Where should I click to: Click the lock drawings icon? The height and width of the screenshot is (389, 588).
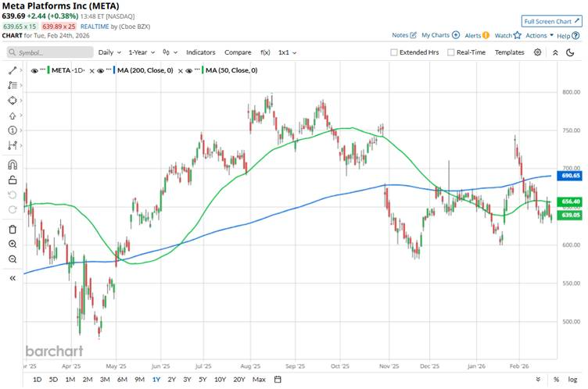click(13, 180)
